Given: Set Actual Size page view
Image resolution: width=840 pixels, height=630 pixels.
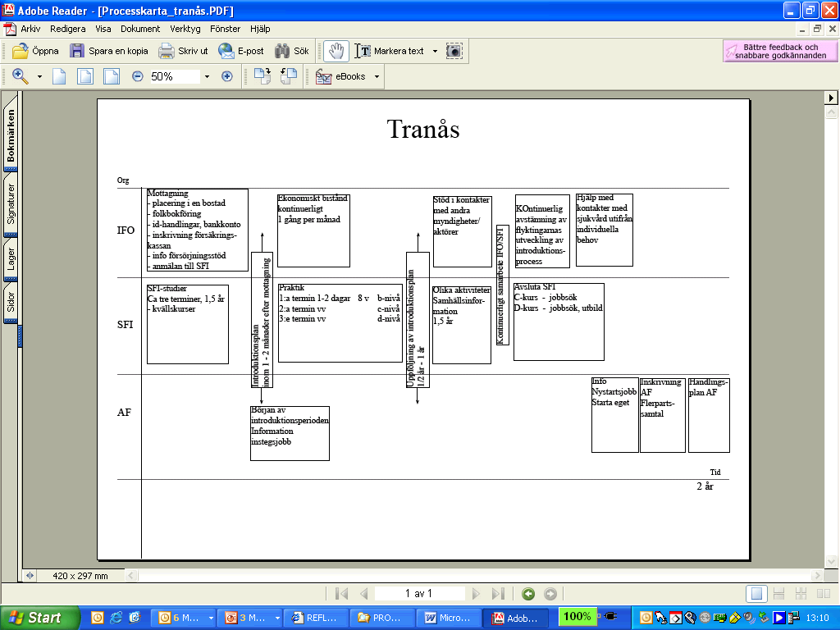Looking at the screenshot, I should [x=59, y=76].
